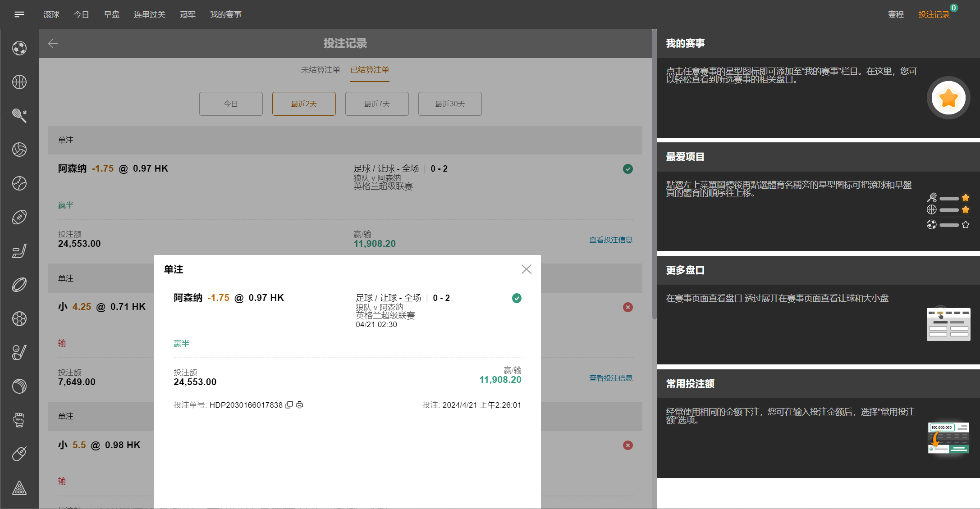The height and width of the screenshot is (509, 980).
Task: Open the hamburger menu icon
Action: pos(19,14)
